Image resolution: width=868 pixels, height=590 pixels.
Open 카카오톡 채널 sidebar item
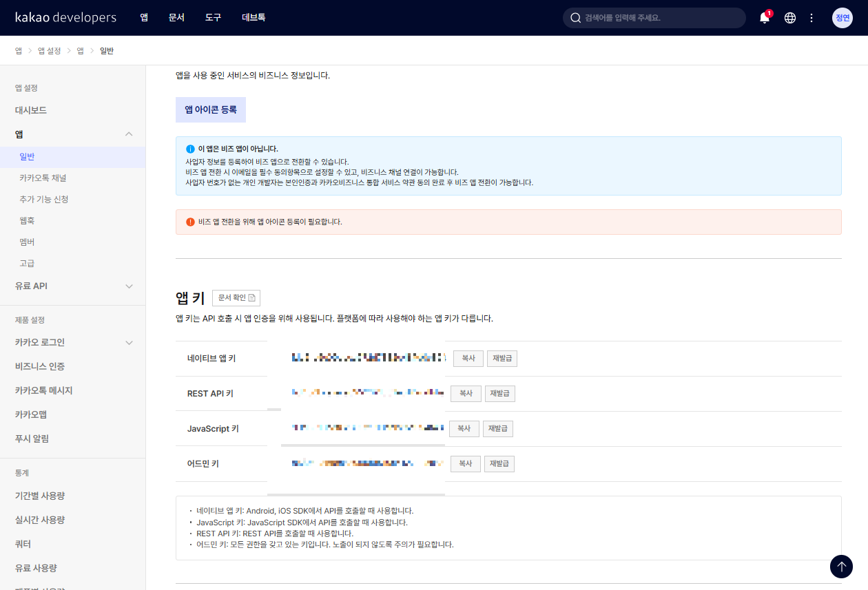coord(43,178)
